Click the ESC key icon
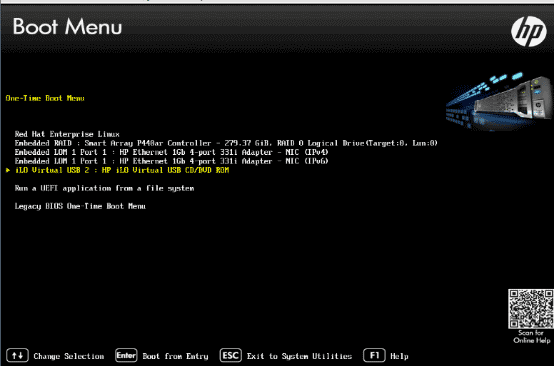 pos(231,355)
